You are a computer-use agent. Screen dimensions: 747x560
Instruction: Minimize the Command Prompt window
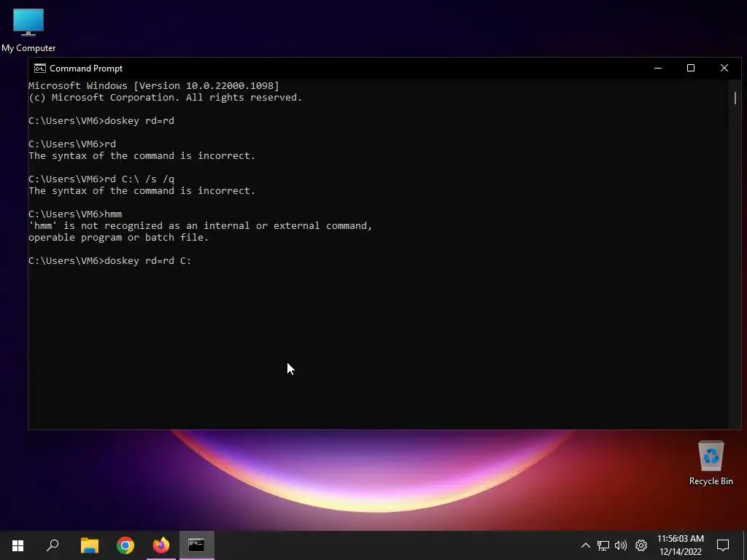pos(658,68)
